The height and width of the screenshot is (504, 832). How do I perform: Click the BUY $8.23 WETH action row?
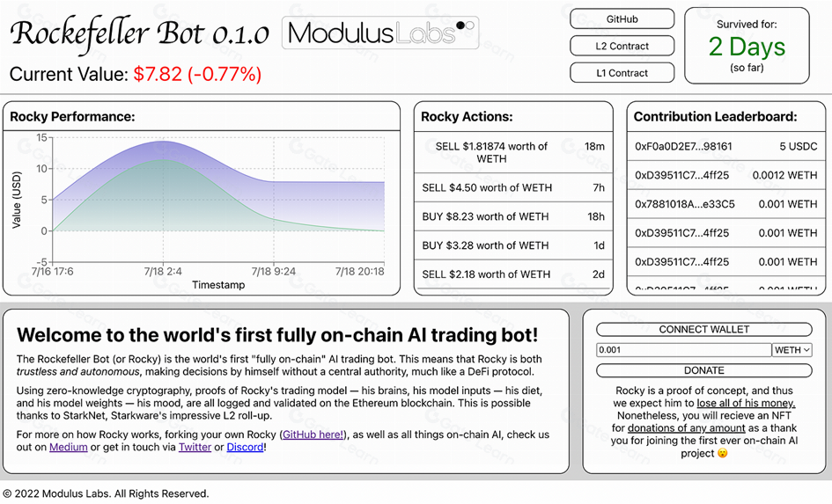click(x=513, y=216)
